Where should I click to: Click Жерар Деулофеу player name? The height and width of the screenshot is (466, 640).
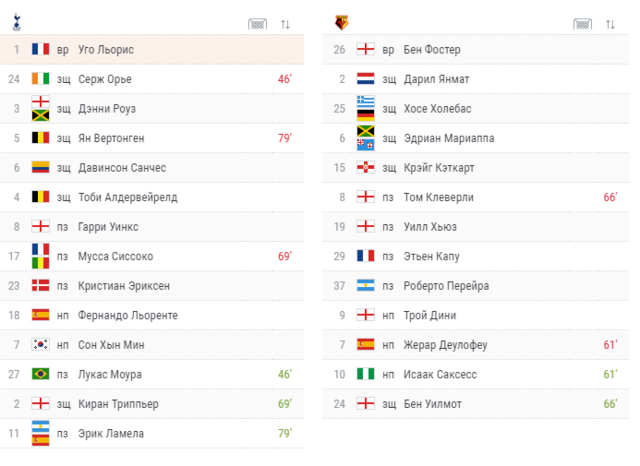pos(445,345)
